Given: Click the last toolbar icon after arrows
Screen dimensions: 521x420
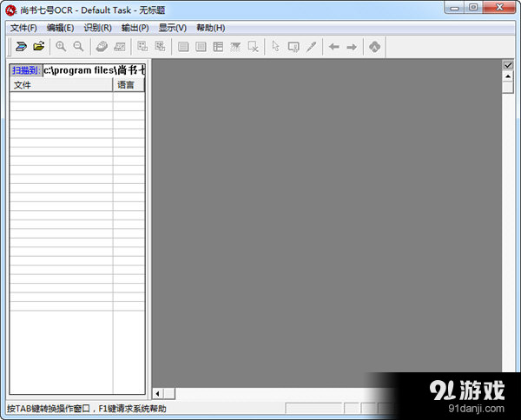Looking at the screenshot, I should [375, 46].
